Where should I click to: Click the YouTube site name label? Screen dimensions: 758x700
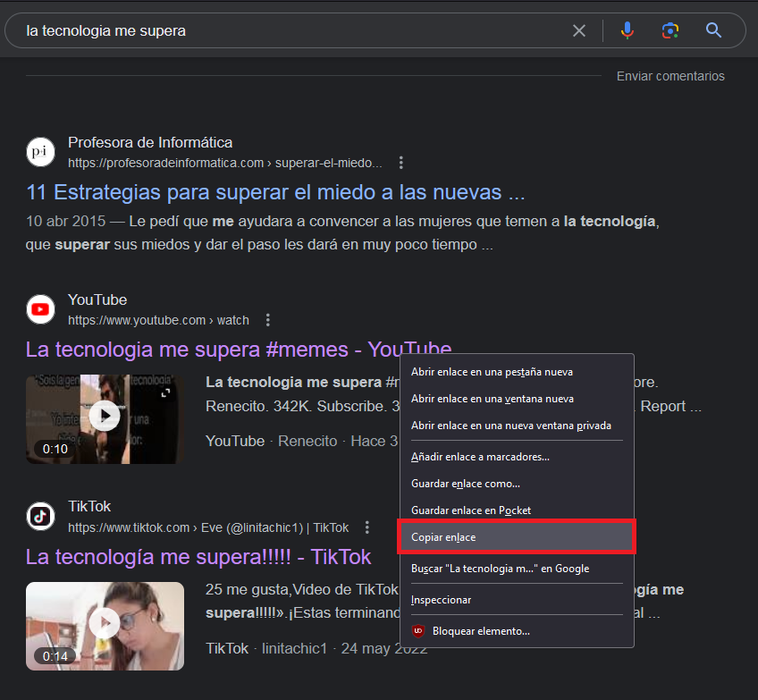coord(97,299)
